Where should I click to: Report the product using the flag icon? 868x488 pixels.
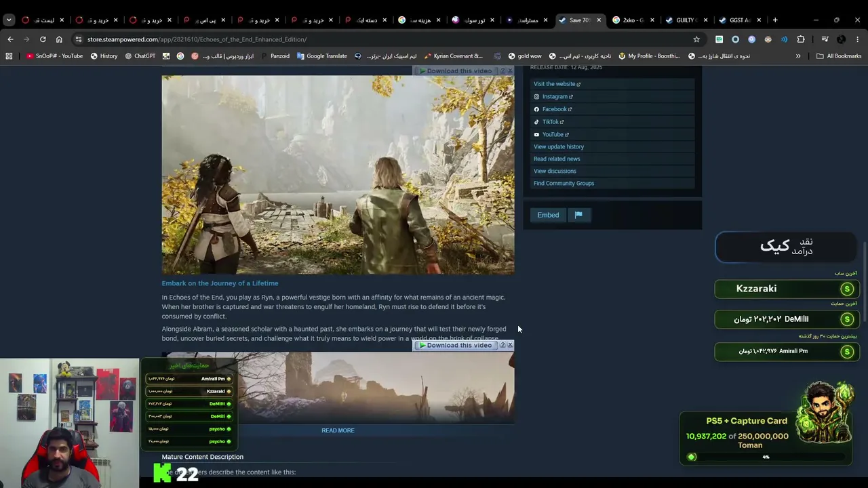tap(578, 216)
